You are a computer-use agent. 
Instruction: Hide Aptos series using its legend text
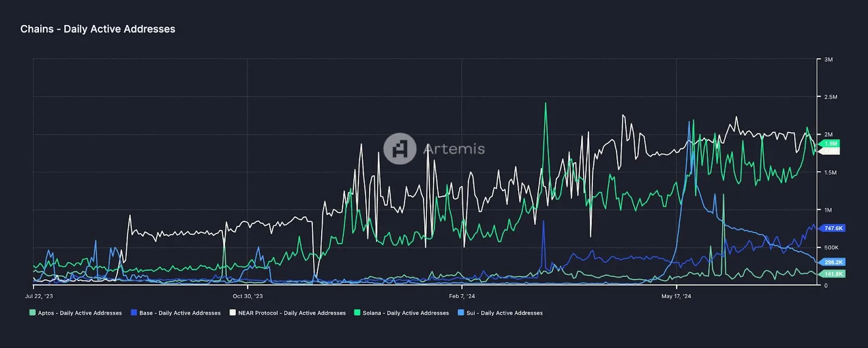point(80,313)
